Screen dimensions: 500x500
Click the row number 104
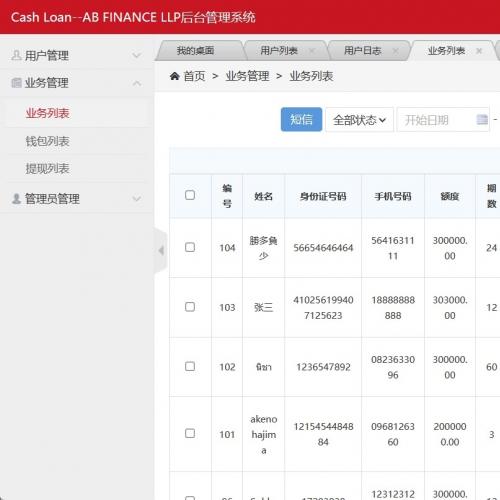tap(227, 248)
